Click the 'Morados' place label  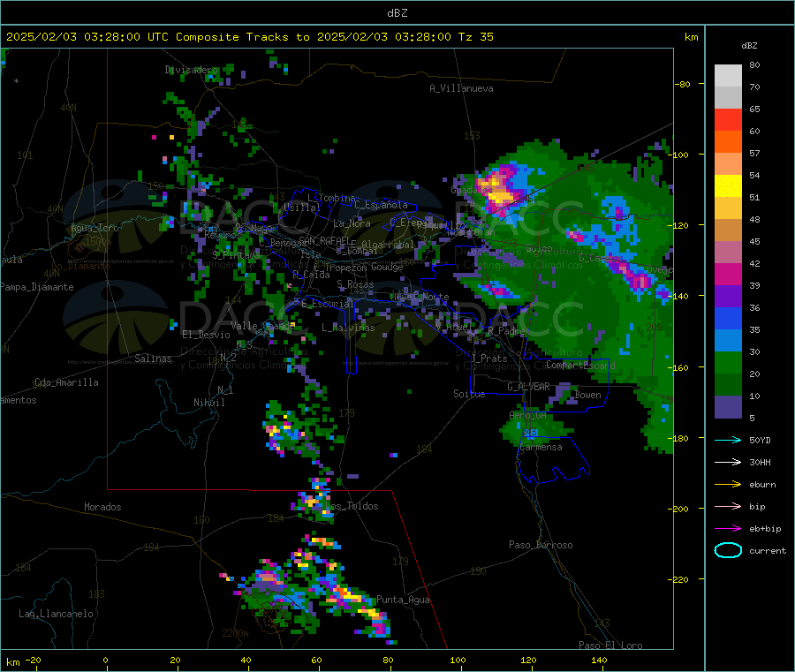[x=102, y=507]
